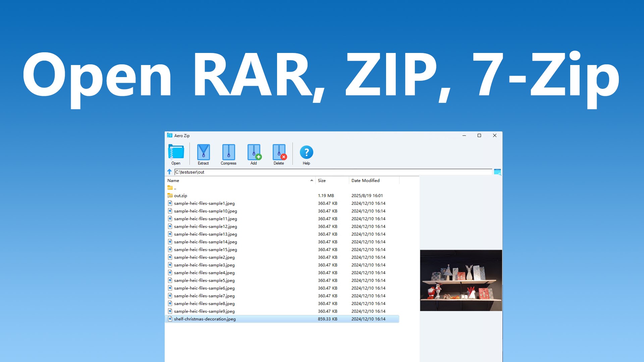Click the file icon of shelf-christmas-decoration.jpeg
Screen dimensions: 644x362
170,319
